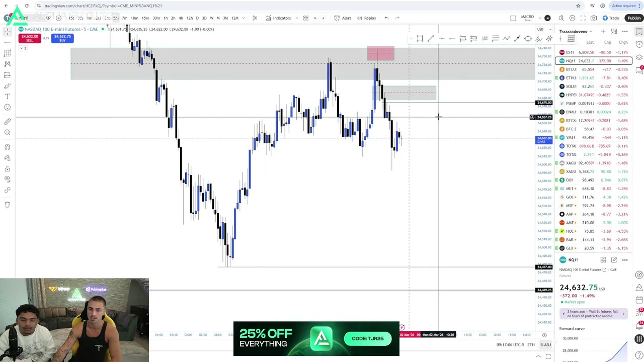
Task: Expand the Traaaadeeeee watchlist name dropdown
Action: coord(592,31)
